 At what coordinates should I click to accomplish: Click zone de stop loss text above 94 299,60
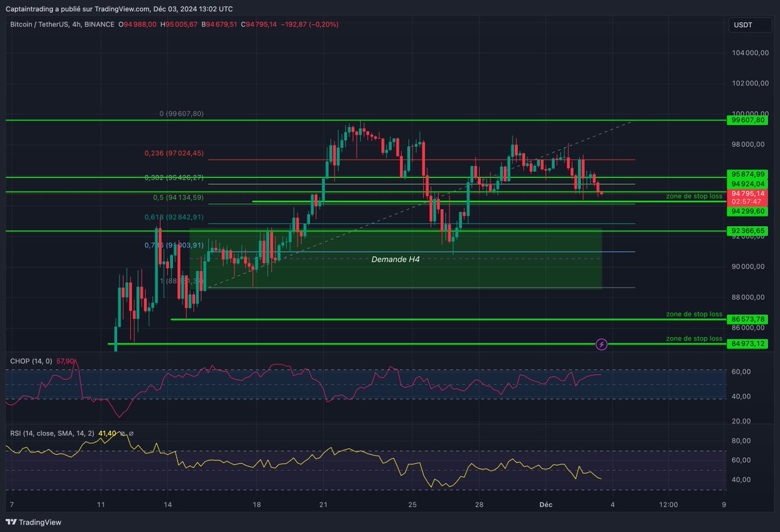click(694, 196)
